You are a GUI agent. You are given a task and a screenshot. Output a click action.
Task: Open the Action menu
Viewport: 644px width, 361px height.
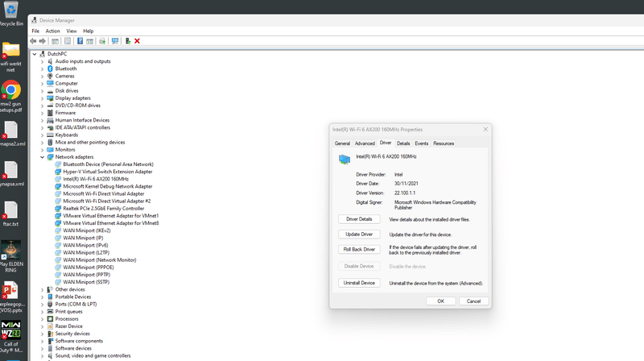pos(52,31)
